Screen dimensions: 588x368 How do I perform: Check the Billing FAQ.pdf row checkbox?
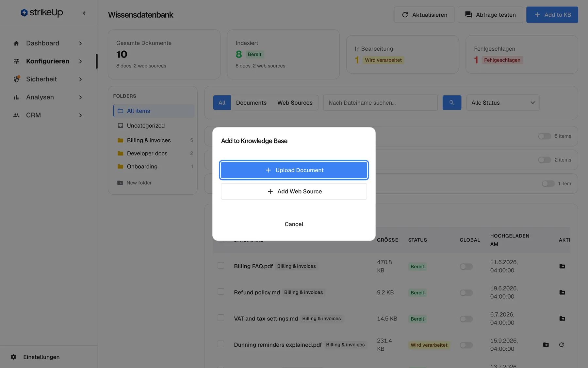coord(221,265)
